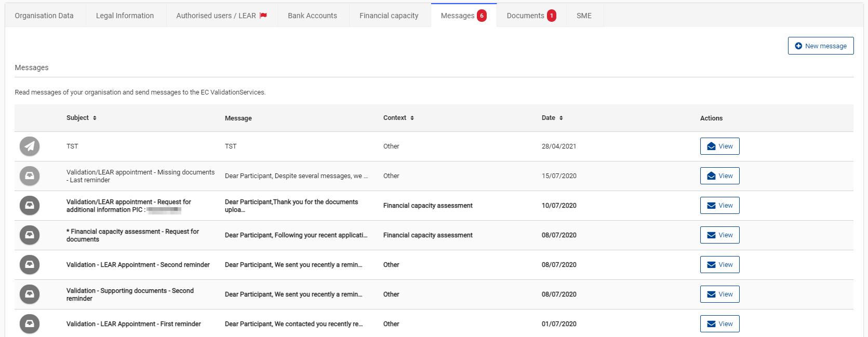
Task: Open the Documents tab
Action: point(531,16)
